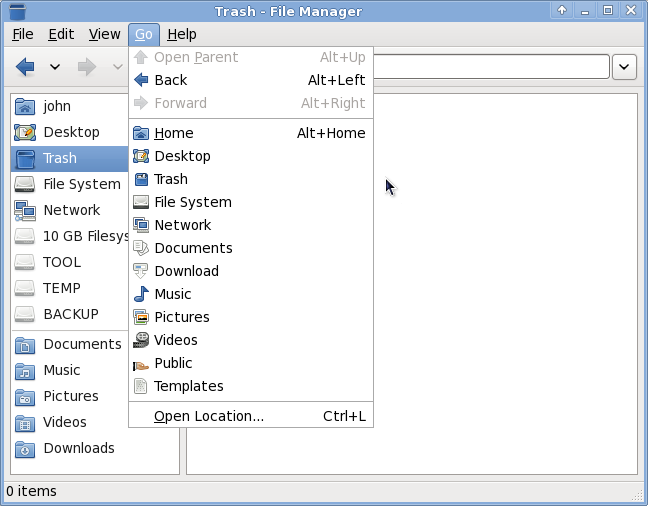
Task: Click the Network icon in Go menu
Action: 141,225
